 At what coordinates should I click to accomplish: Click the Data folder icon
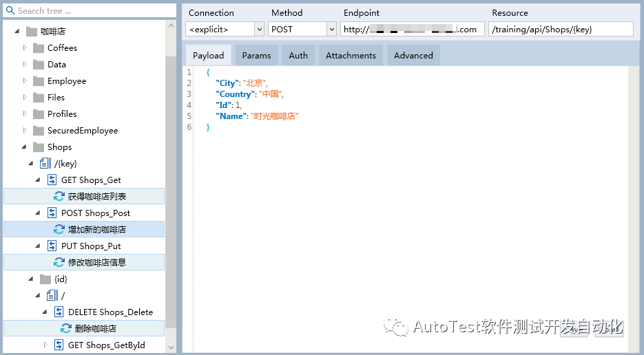point(39,65)
